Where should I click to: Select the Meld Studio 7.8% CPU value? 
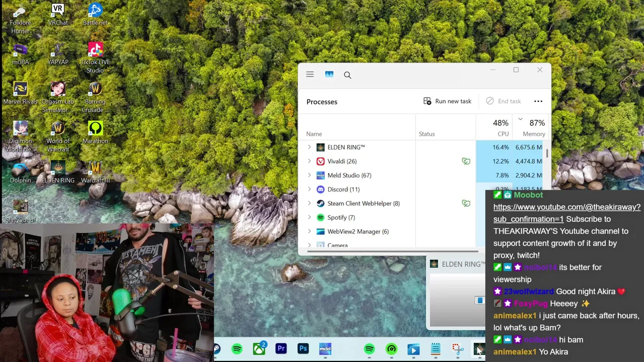tap(502, 175)
